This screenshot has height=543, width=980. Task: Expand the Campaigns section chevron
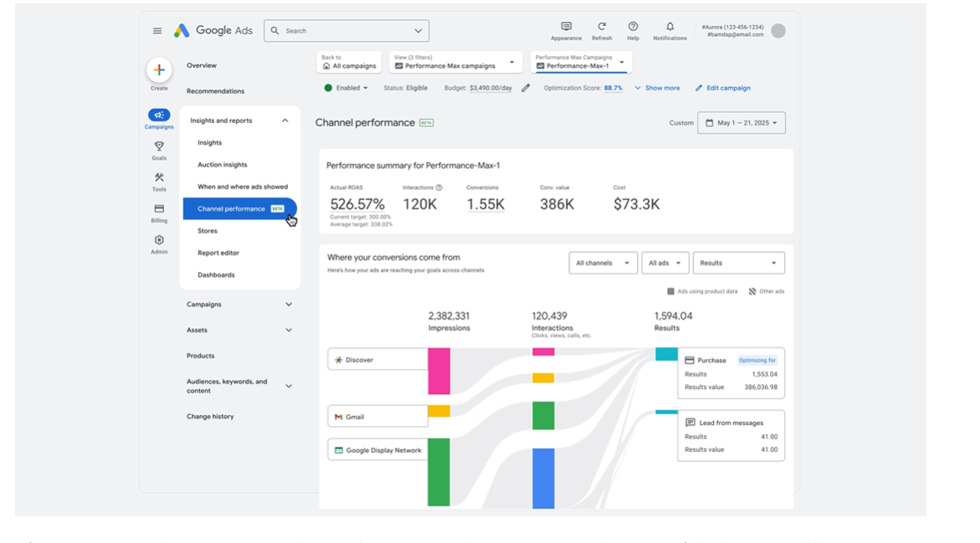(x=289, y=305)
